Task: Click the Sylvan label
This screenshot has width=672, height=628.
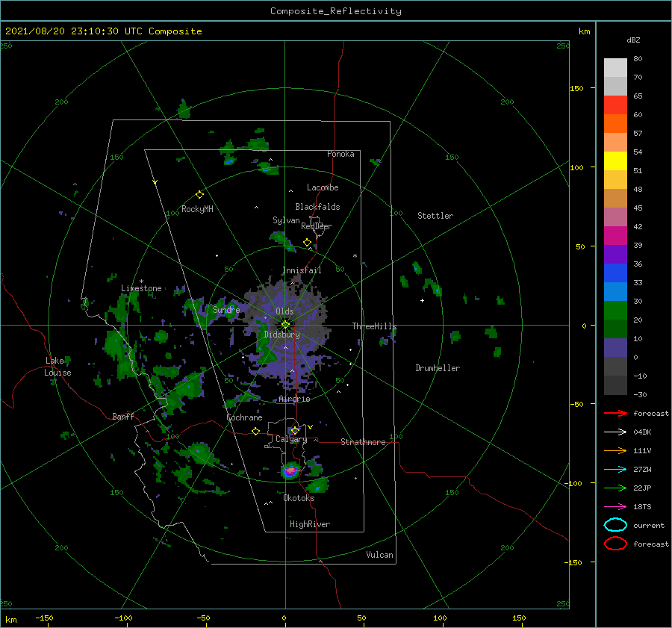Action: click(286, 220)
